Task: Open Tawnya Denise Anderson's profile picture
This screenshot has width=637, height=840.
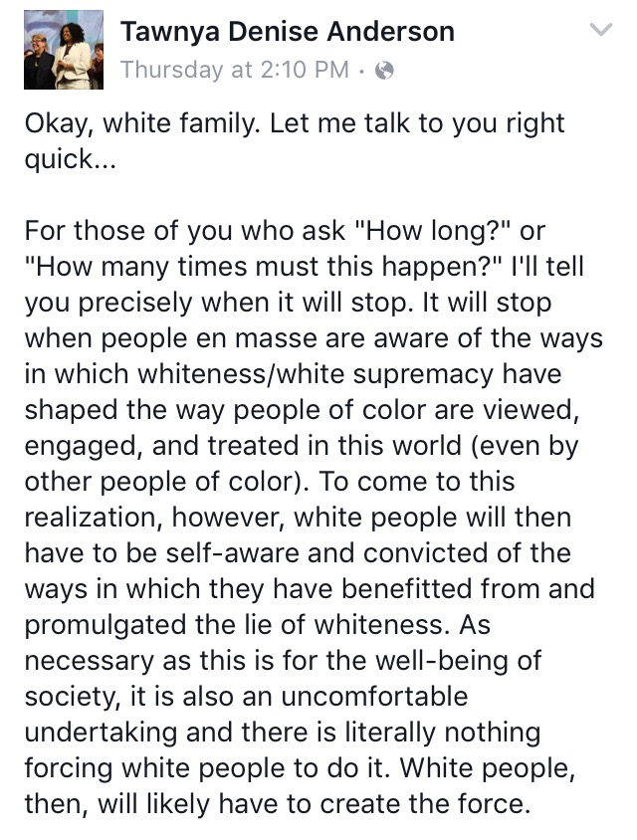Action: click(64, 50)
